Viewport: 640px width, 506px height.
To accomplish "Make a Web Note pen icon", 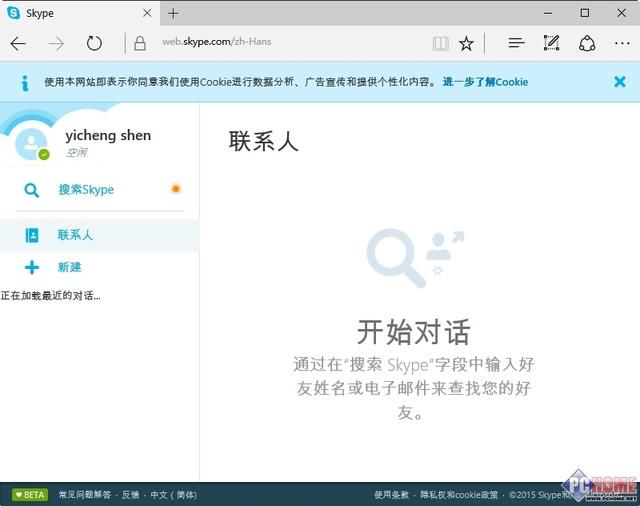I will point(551,43).
